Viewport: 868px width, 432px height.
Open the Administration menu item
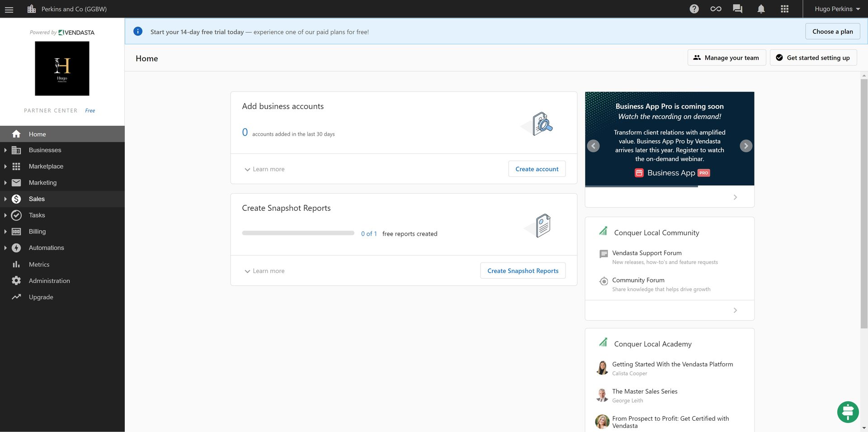[x=62, y=280]
